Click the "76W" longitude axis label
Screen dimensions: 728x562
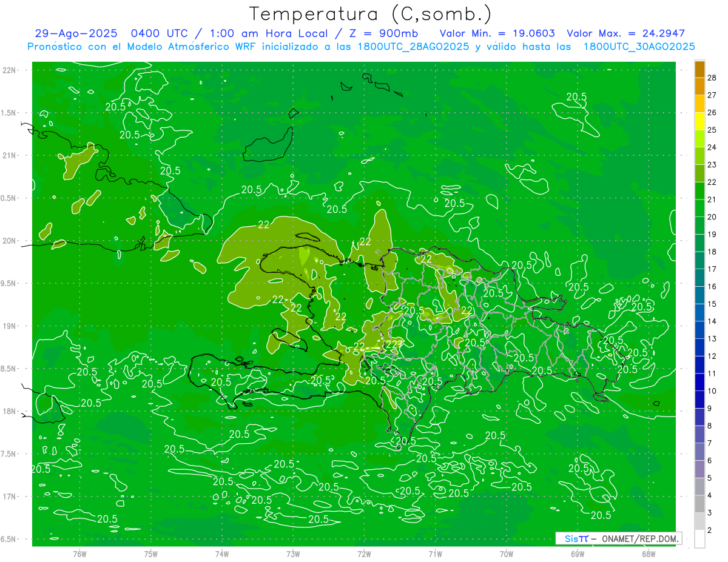point(79,554)
